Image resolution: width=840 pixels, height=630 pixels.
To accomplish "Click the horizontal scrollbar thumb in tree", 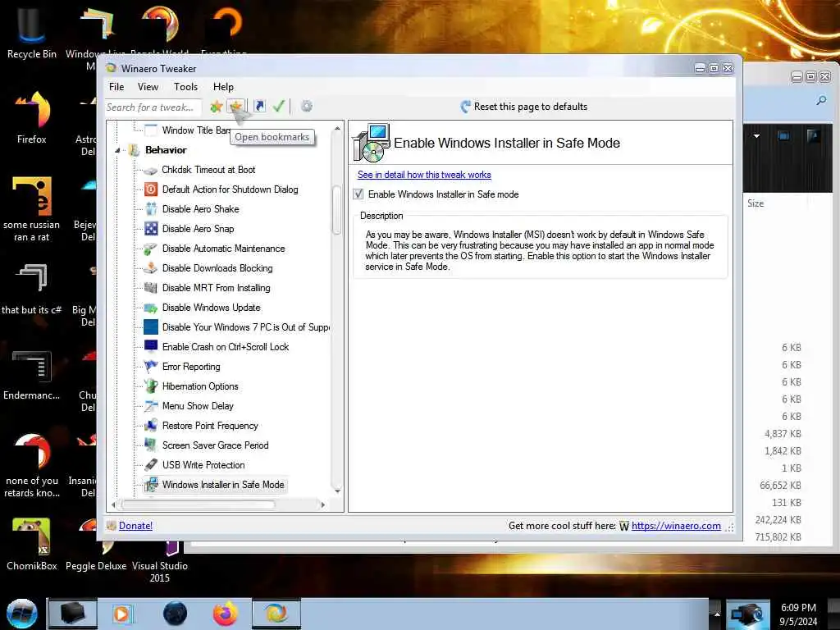I will [199, 504].
